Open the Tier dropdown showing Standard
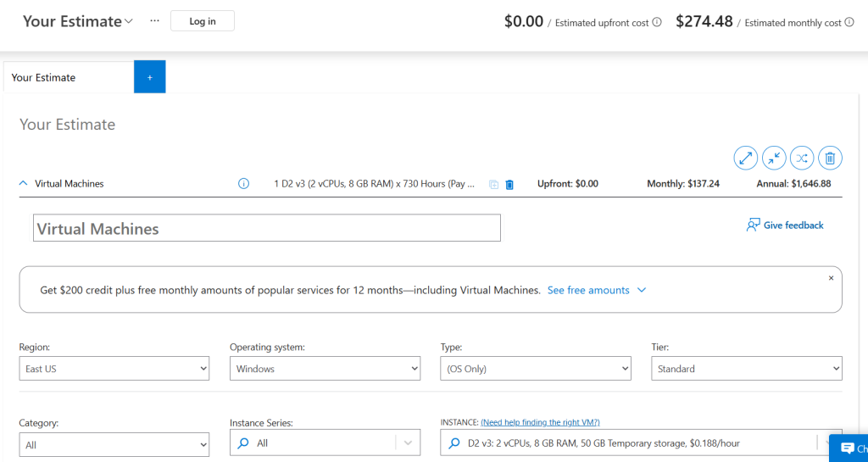The image size is (868, 462). pos(747,369)
